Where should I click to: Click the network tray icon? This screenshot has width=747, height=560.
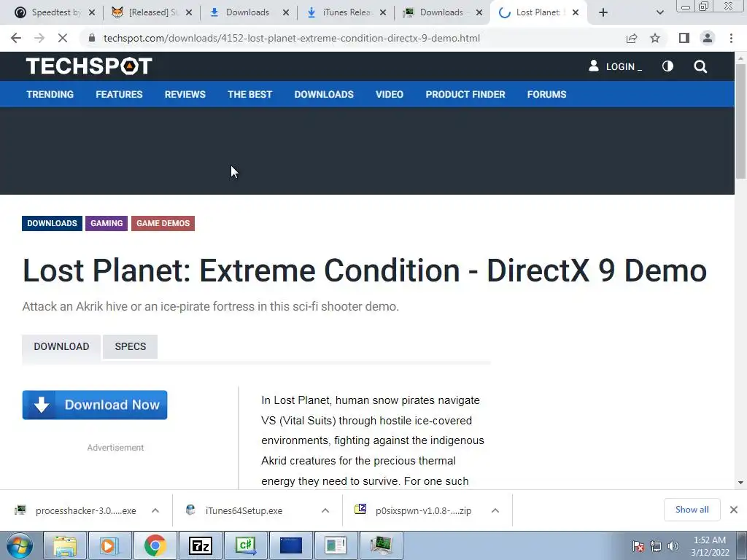click(656, 546)
